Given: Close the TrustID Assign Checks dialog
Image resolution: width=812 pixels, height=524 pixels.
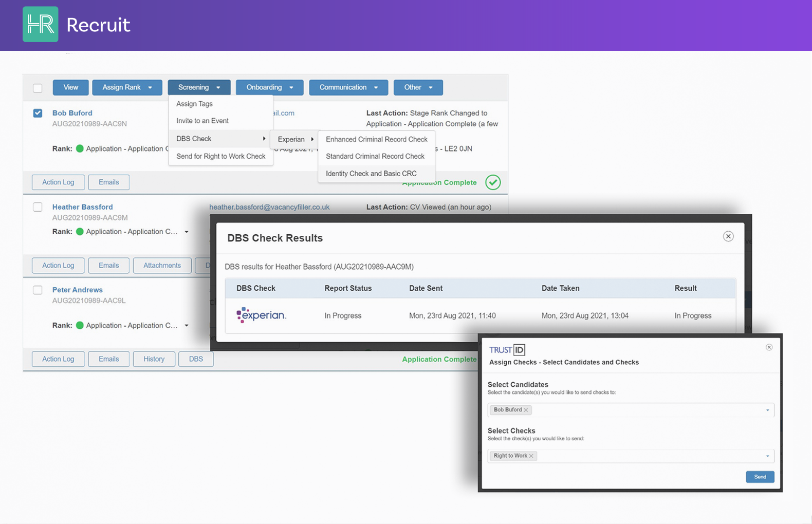Looking at the screenshot, I should [769, 347].
